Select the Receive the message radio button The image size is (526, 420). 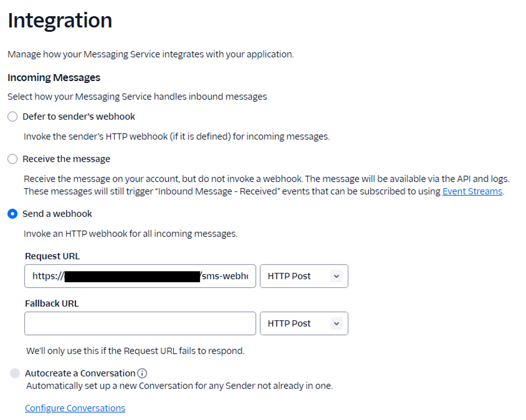(x=12, y=159)
